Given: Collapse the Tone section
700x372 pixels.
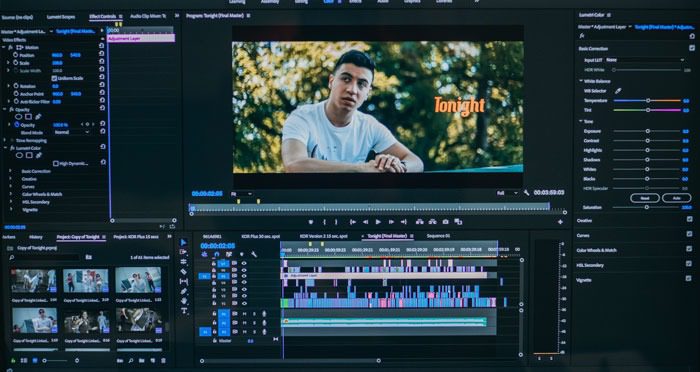Looking at the screenshot, I should [x=581, y=121].
